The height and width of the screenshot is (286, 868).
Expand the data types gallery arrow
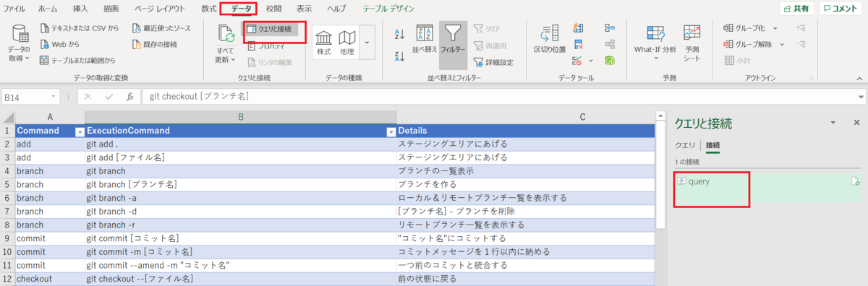click(367, 43)
